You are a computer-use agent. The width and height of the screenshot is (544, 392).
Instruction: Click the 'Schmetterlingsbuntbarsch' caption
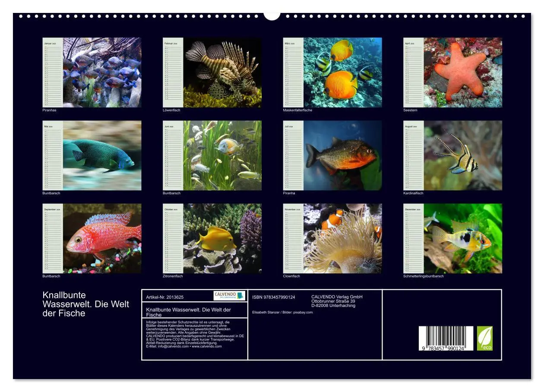[x=423, y=276]
